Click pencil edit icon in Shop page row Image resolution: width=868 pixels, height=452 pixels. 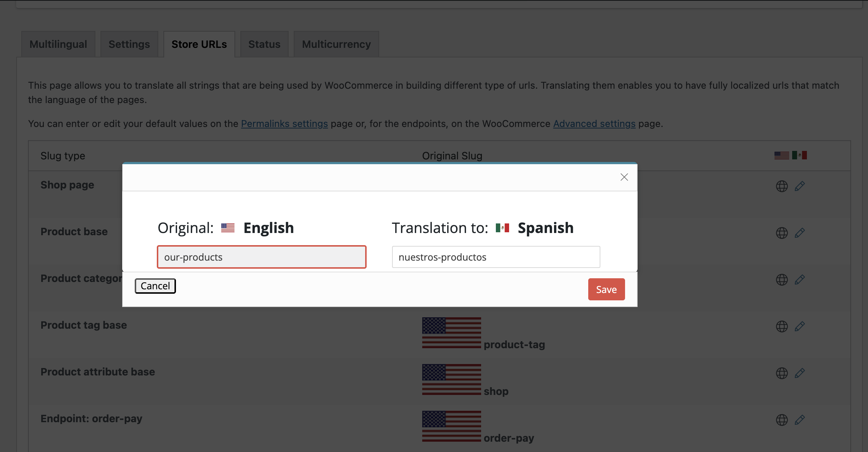[x=800, y=186]
